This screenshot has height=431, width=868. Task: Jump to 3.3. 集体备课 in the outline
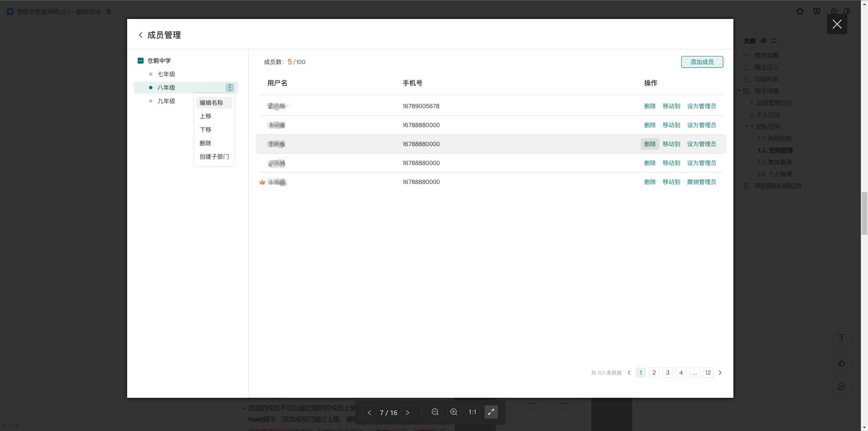tap(774, 162)
